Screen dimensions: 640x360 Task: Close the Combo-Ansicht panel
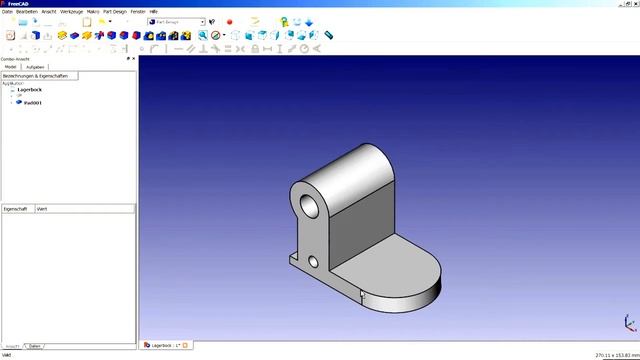click(133, 59)
